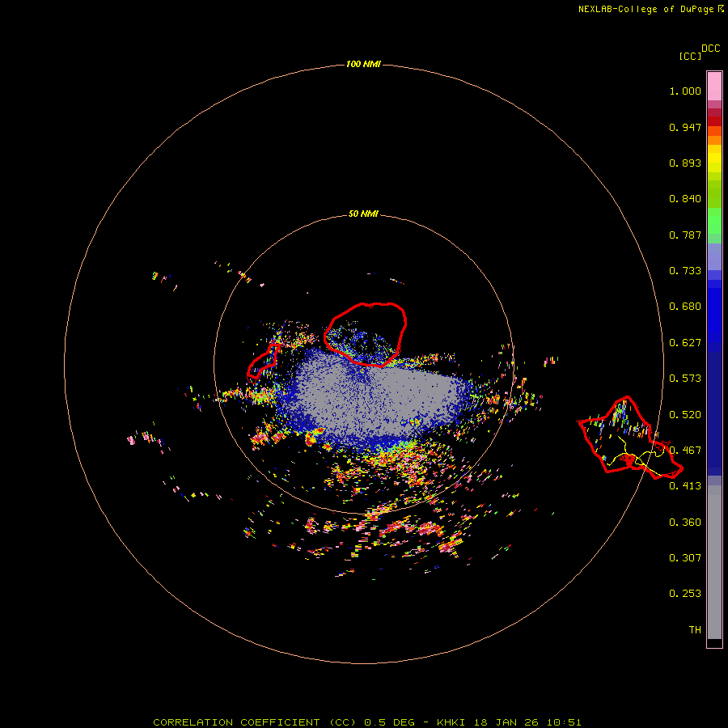Screen dimensions: 728x728
Task: Click the 1.000 value on the color scale
Action: (x=685, y=91)
